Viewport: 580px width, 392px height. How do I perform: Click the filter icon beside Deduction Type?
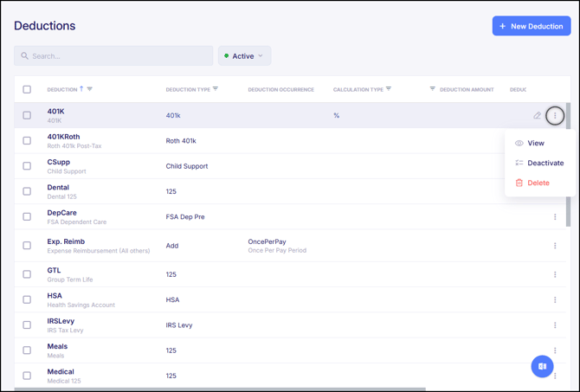pyautogui.click(x=216, y=89)
